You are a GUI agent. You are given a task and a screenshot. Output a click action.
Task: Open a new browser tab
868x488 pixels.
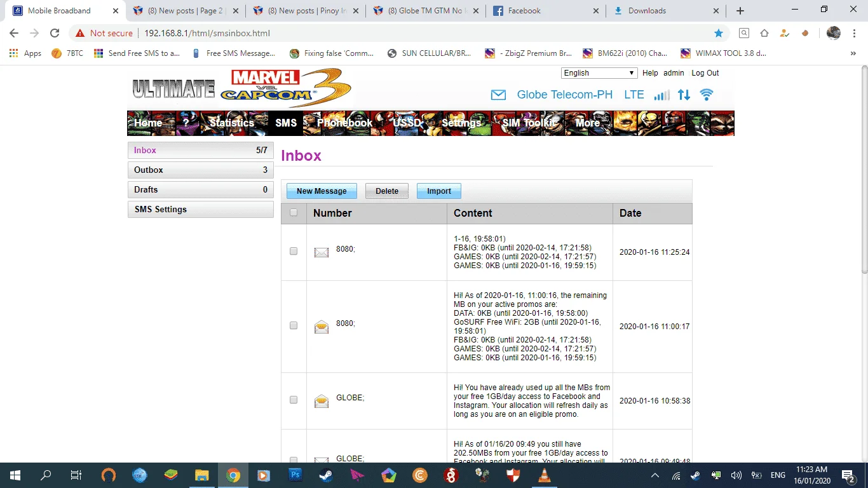click(740, 11)
